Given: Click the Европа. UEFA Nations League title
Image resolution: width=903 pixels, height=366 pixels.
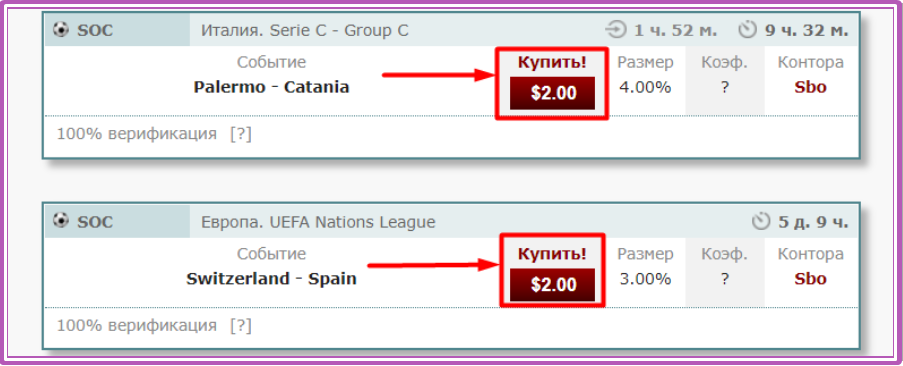Looking at the screenshot, I should [318, 222].
